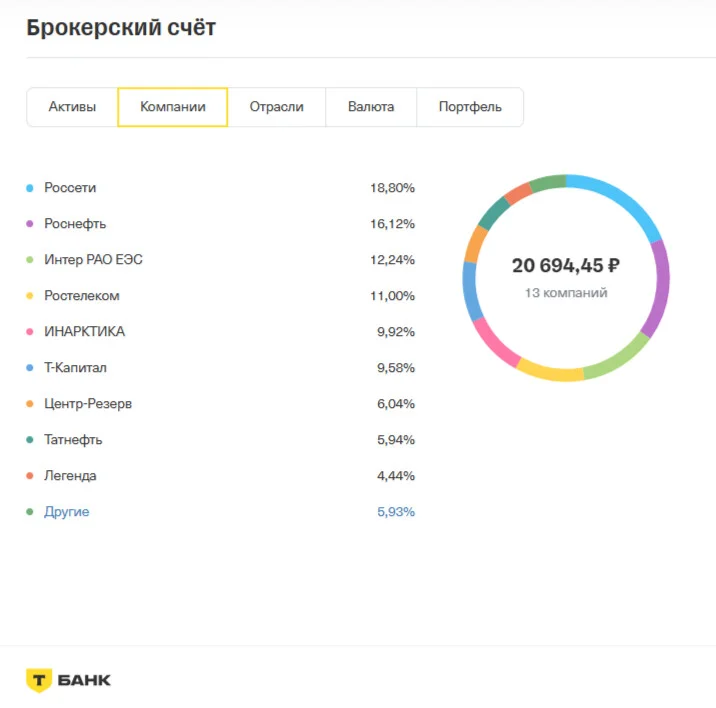The image size is (716, 708).
Task: Open the Активы tab
Action: [x=72, y=107]
